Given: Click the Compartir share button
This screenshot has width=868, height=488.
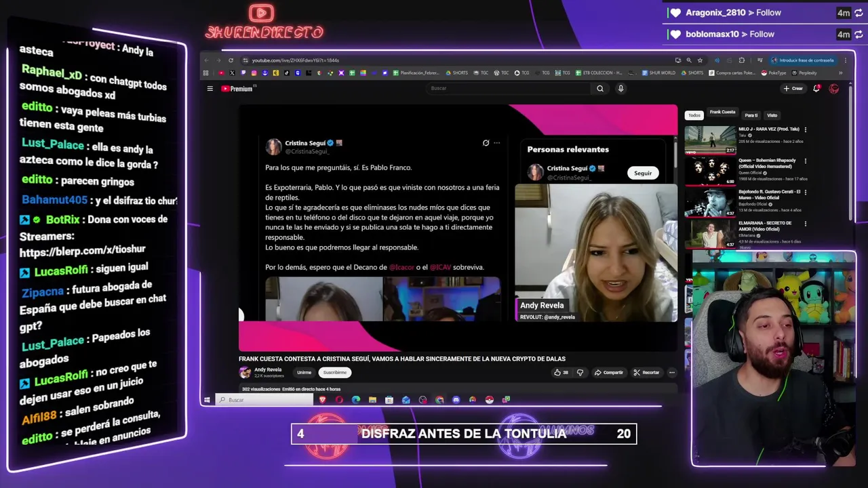Looking at the screenshot, I should tap(608, 372).
